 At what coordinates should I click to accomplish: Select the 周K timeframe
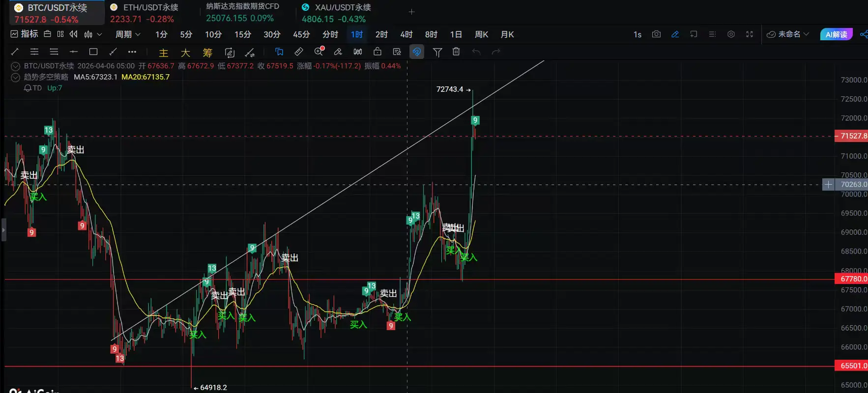(481, 34)
